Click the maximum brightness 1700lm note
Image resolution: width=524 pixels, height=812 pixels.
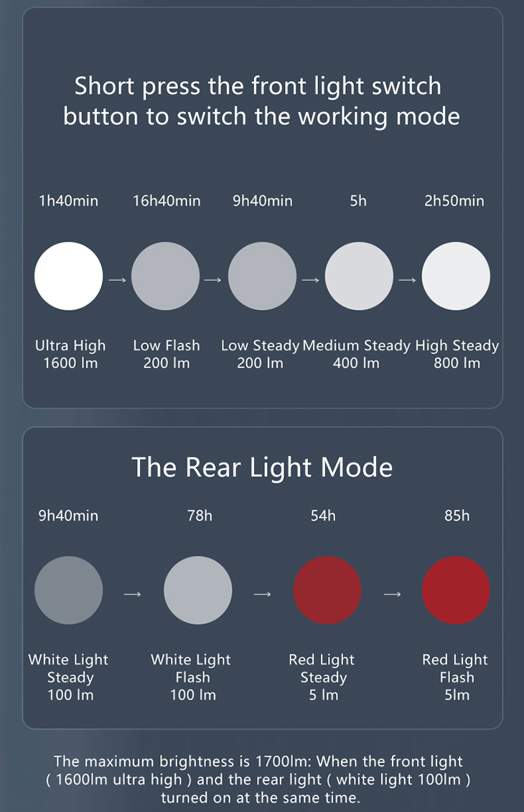(258, 779)
